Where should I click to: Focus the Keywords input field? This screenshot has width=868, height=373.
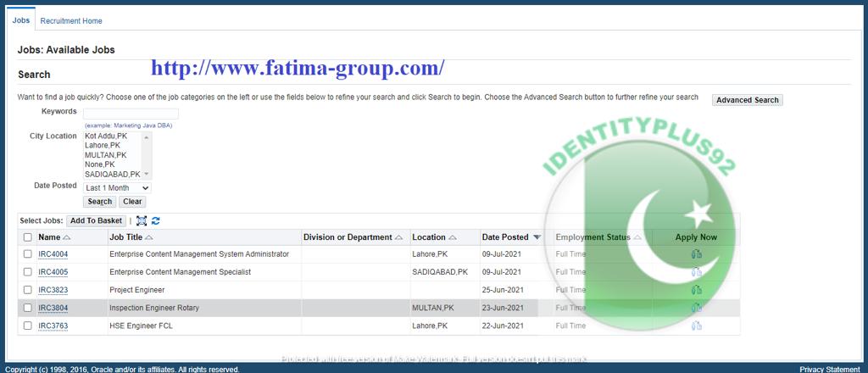tap(131, 113)
